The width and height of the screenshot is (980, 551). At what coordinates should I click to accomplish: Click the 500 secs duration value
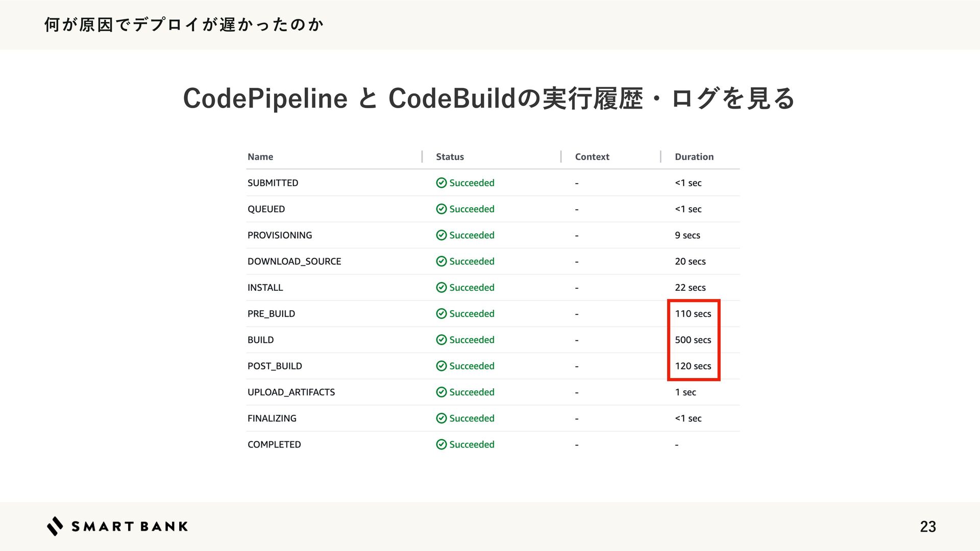click(693, 340)
